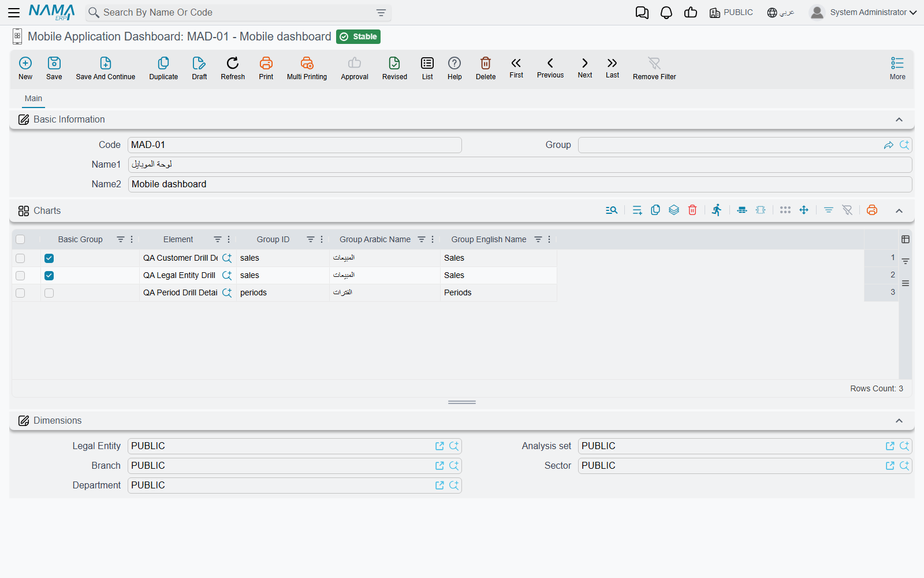Go to the First record

[516, 68]
